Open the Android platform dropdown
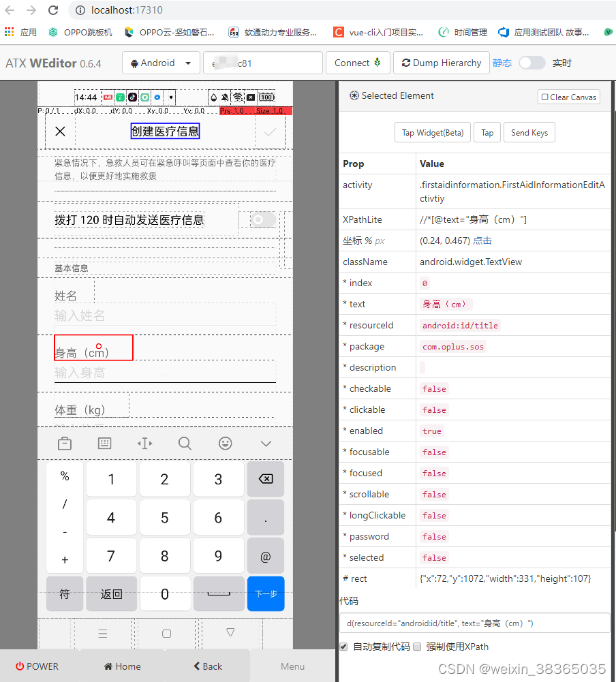The width and height of the screenshot is (616, 682). pos(161,62)
